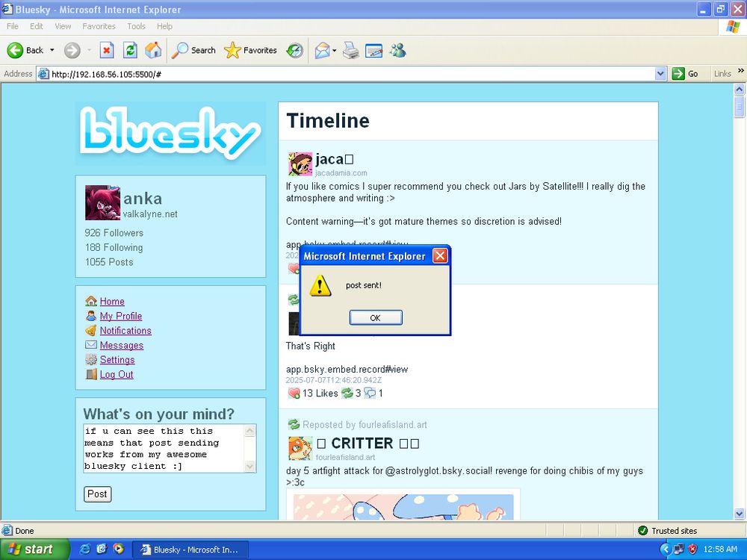Click the CRITTER post avatar
This screenshot has height=560, width=747.
click(300, 449)
